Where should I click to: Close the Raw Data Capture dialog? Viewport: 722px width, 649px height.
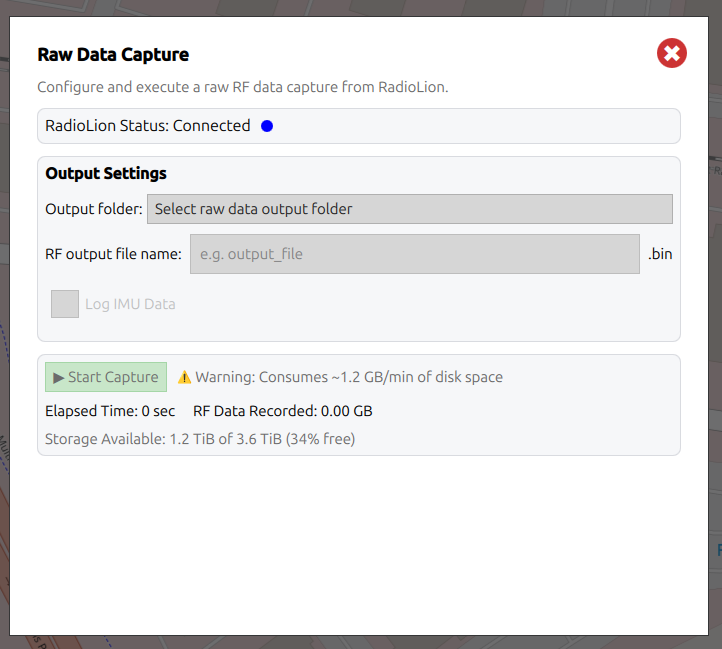[x=671, y=53]
